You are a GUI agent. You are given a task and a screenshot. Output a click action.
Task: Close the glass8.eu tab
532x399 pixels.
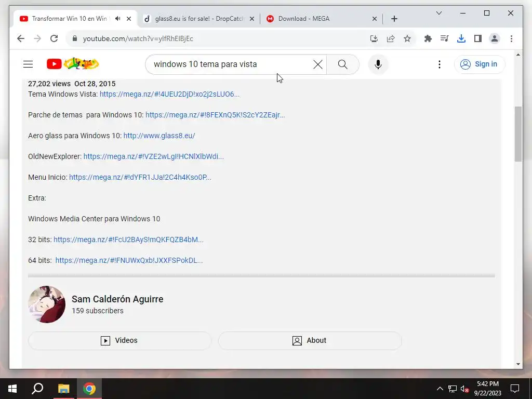252,19
